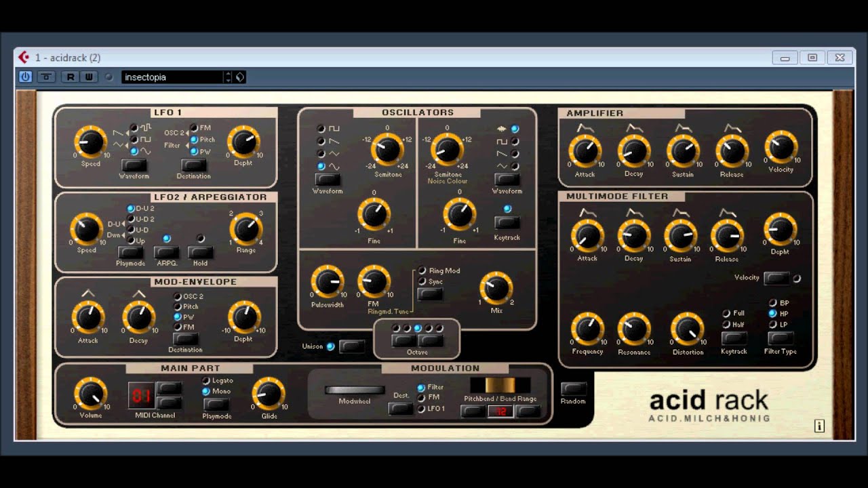This screenshot has width=868, height=488.
Task: Select oscillator 1 square waveform LED
Action: (321, 128)
